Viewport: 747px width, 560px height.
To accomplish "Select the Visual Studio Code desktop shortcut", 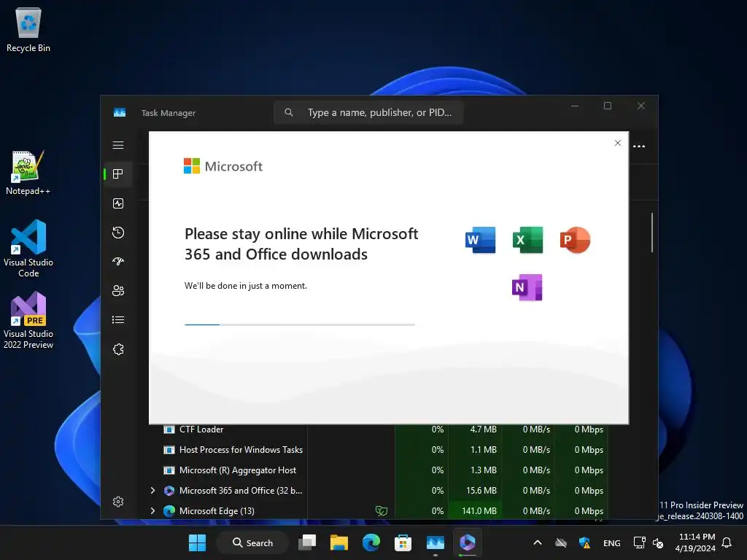I will pyautogui.click(x=28, y=249).
